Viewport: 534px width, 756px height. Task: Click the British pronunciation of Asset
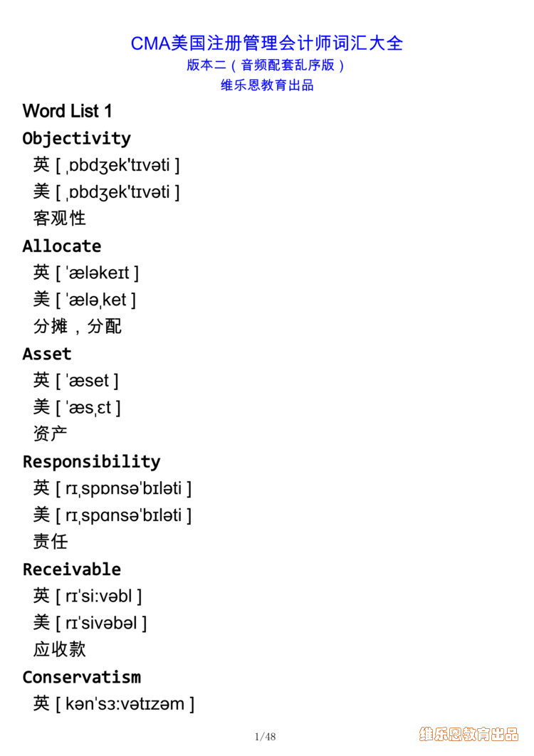pos(75,381)
